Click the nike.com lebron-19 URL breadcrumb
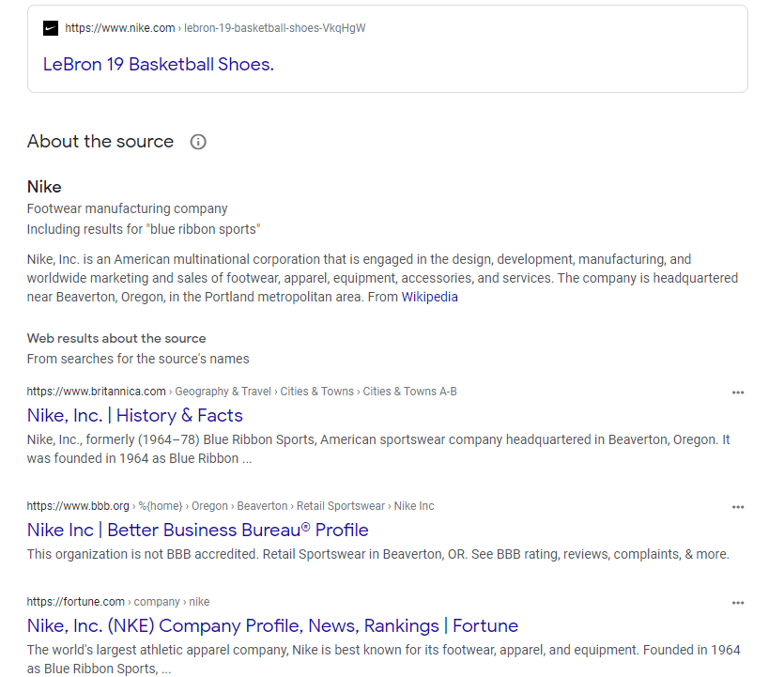Screen dimensions: 784x677 pos(215,28)
